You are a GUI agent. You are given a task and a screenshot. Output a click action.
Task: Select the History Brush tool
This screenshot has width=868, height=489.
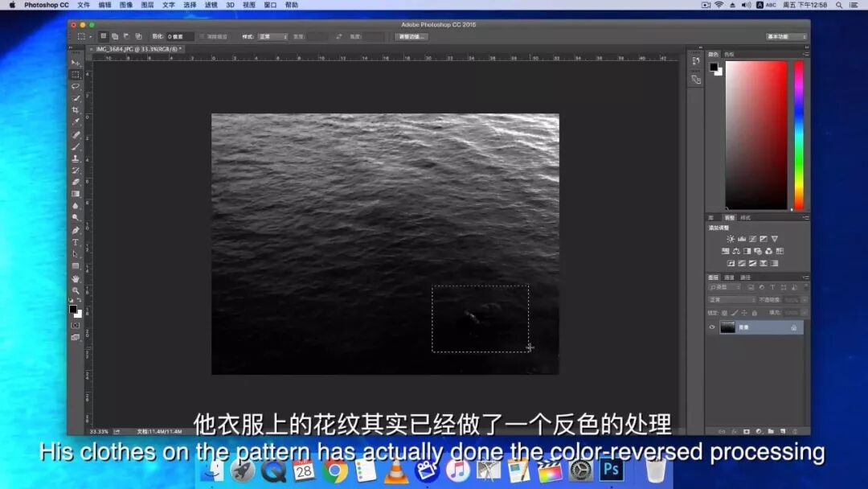pyautogui.click(x=76, y=171)
